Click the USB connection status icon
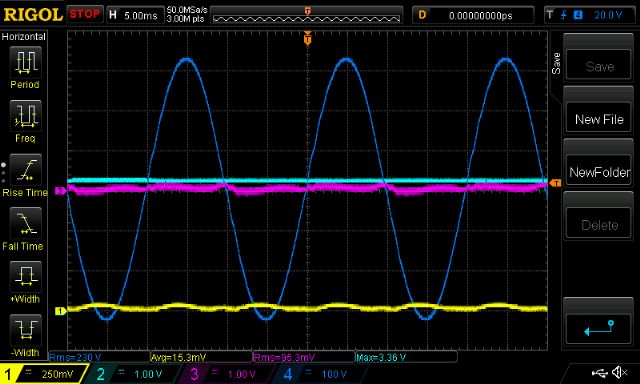 (x=599, y=373)
